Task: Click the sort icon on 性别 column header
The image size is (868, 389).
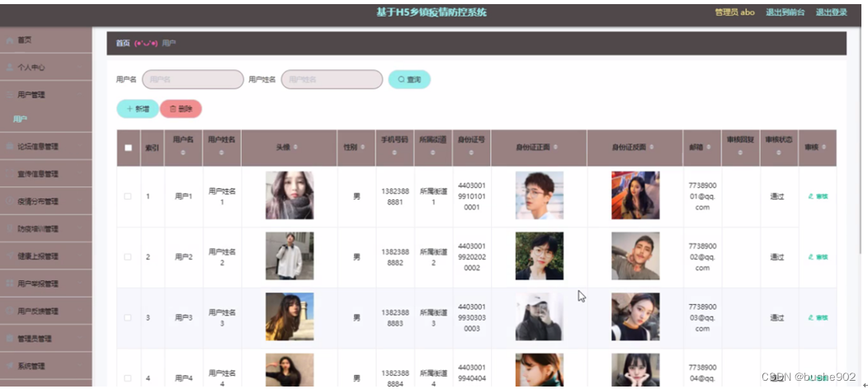Action: coord(362,148)
